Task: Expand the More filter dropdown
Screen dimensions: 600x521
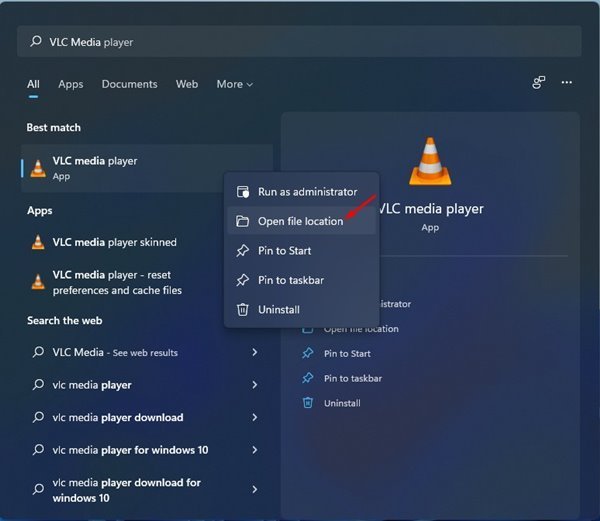Action: click(234, 85)
